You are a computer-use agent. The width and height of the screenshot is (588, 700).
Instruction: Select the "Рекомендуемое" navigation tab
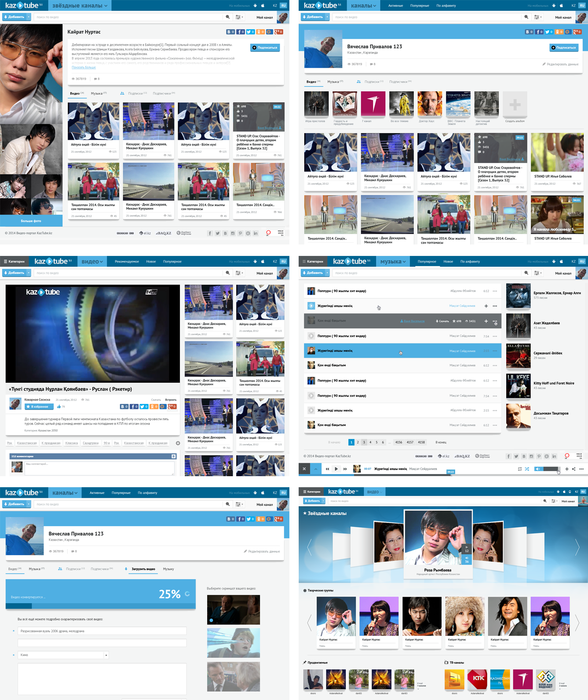127,262
